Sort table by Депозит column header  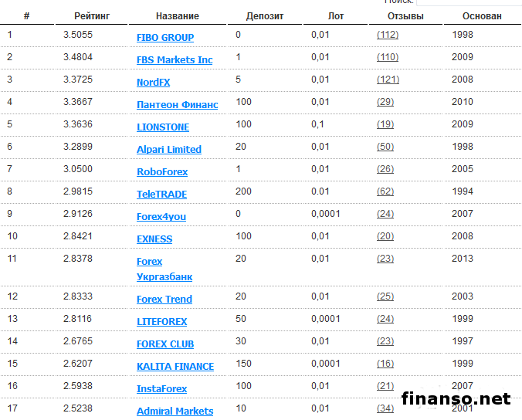[265, 15]
